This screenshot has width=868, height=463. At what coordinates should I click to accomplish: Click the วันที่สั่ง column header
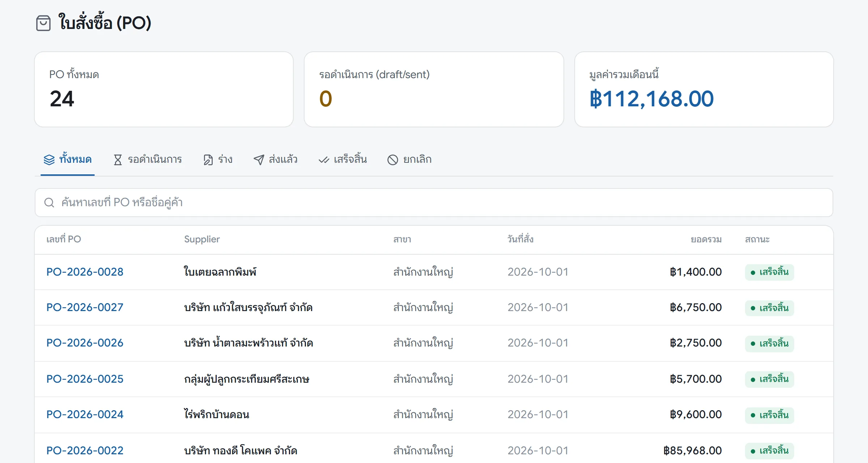tap(520, 239)
